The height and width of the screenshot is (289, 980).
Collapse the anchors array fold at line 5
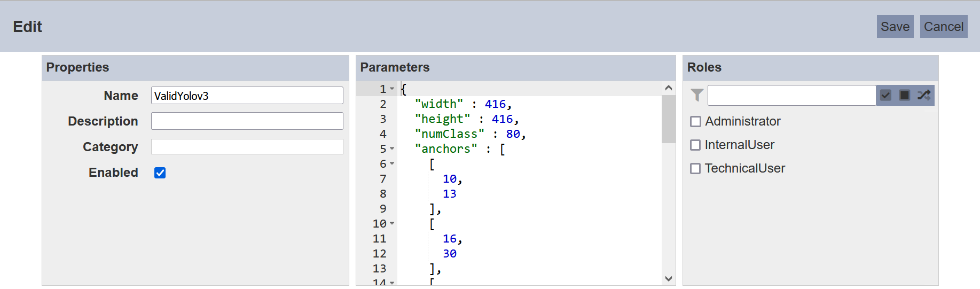[392, 149]
